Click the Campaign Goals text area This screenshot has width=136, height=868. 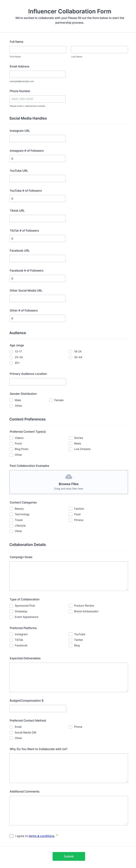tap(68, 576)
